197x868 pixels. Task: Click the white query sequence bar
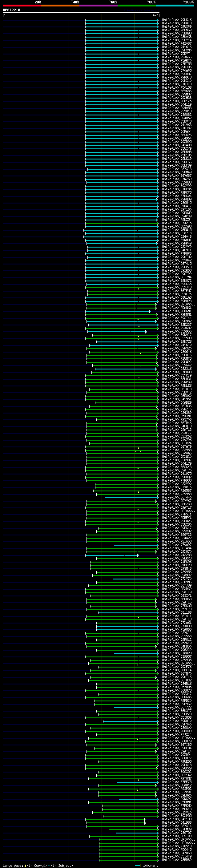(x=81, y=12)
